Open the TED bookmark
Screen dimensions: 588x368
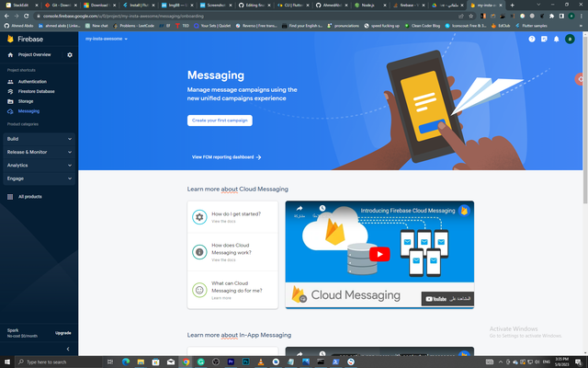tap(182, 26)
